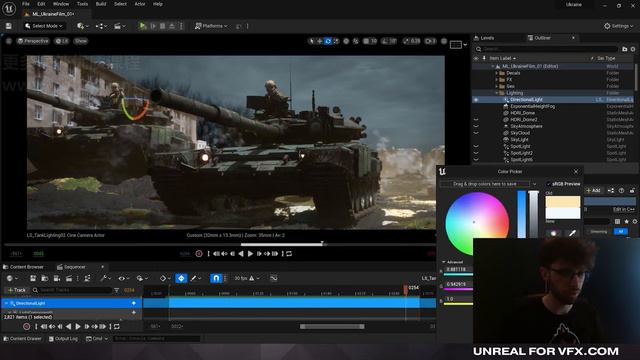The height and width of the screenshot is (360, 640).
Task: Open the Content Drawer
Action: pos(22,339)
